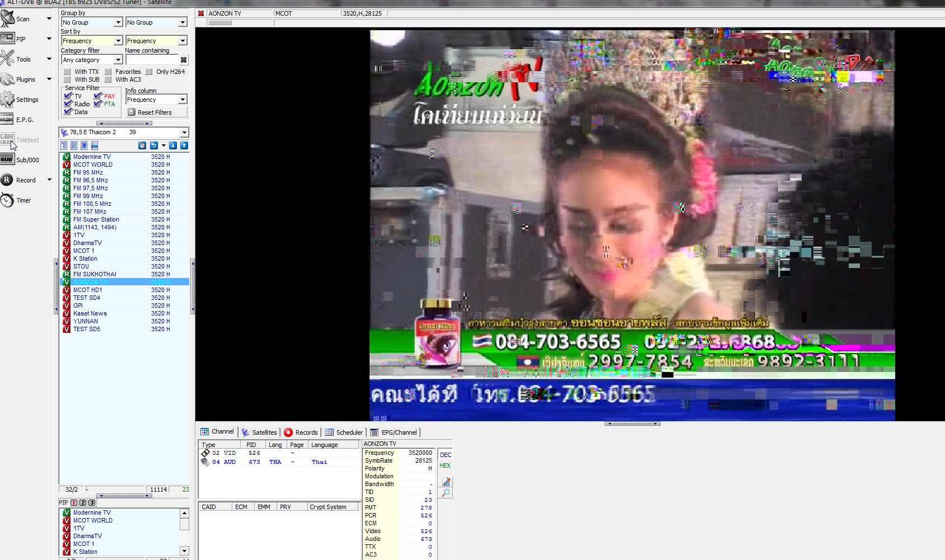Select the 04 AUD audio stream row
The width and height of the screenshot is (945, 560).
(279, 462)
